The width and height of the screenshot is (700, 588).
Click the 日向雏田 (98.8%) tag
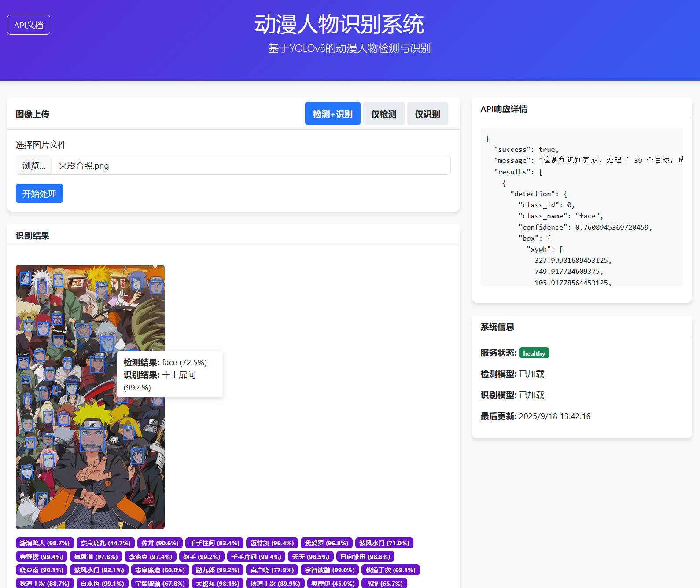point(365,557)
